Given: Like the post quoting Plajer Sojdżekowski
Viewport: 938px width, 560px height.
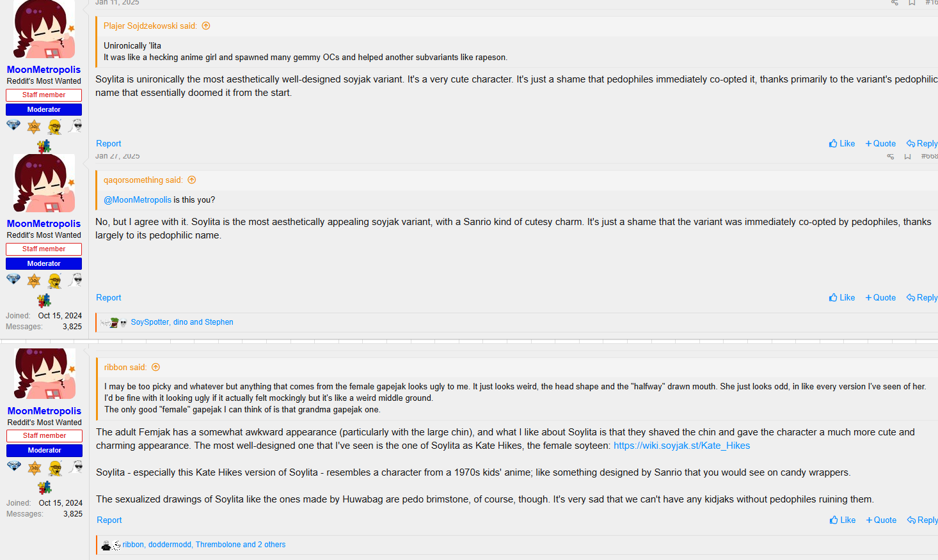Looking at the screenshot, I should (841, 144).
